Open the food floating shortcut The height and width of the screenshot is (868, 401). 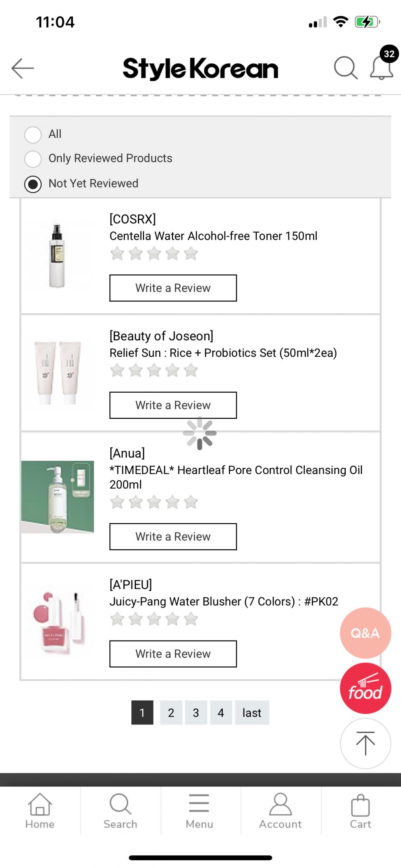(365, 688)
